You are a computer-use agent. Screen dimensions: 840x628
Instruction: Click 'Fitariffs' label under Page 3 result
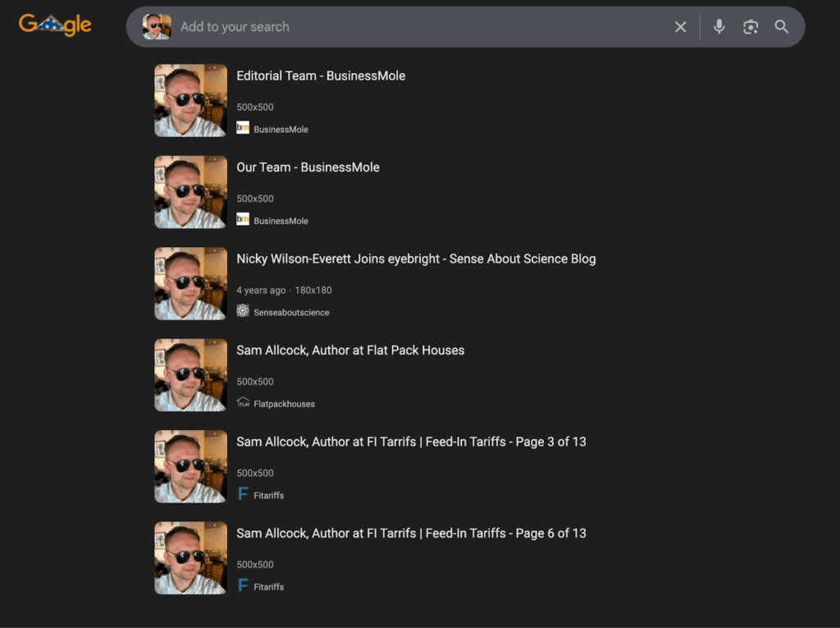pos(269,496)
